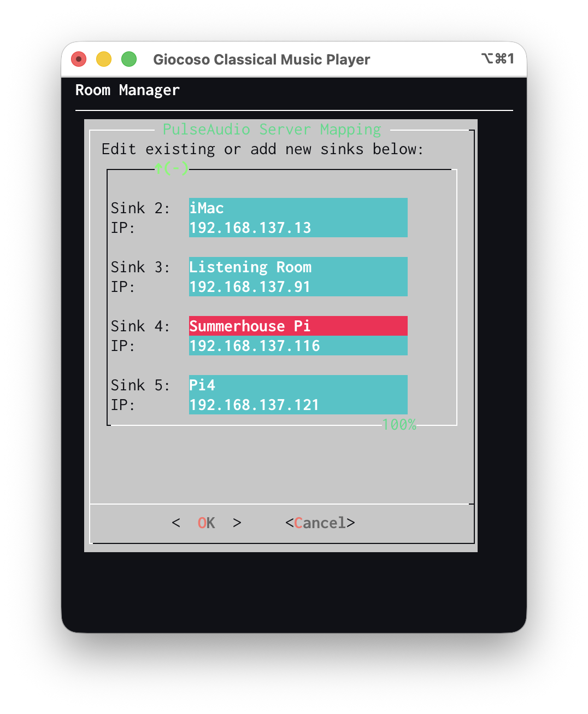
Task: Edit the IP address 192.168.137.121
Action: coord(298,405)
